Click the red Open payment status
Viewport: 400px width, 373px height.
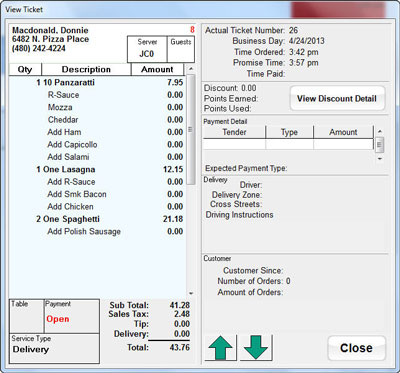point(58,319)
